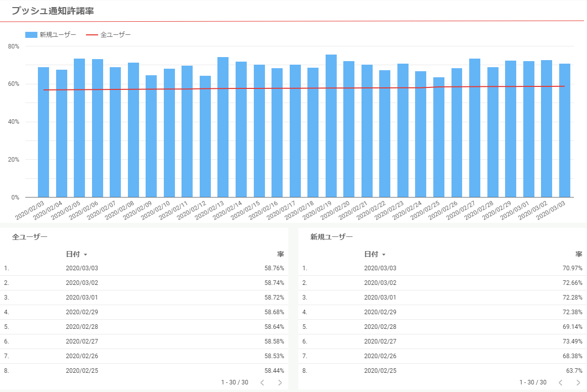
Task: Click 63.7% value in 新規ユーザー table
Action: [x=574, y=371]
